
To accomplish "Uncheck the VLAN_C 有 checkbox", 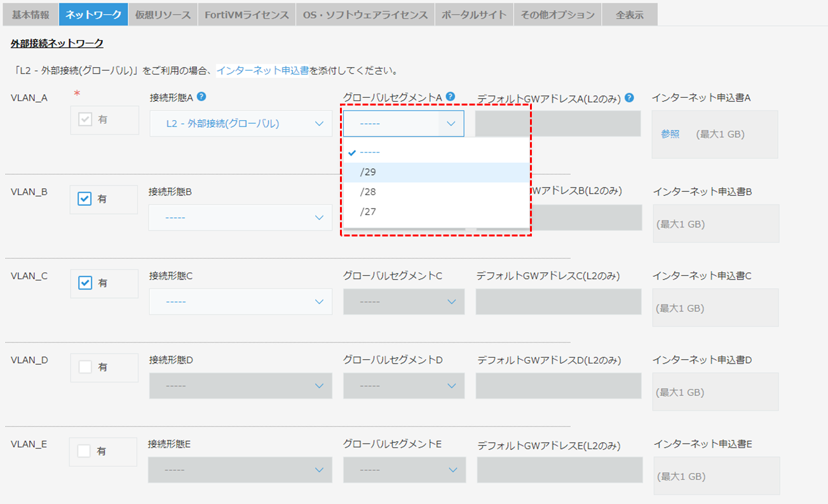I will coord(85,283).
